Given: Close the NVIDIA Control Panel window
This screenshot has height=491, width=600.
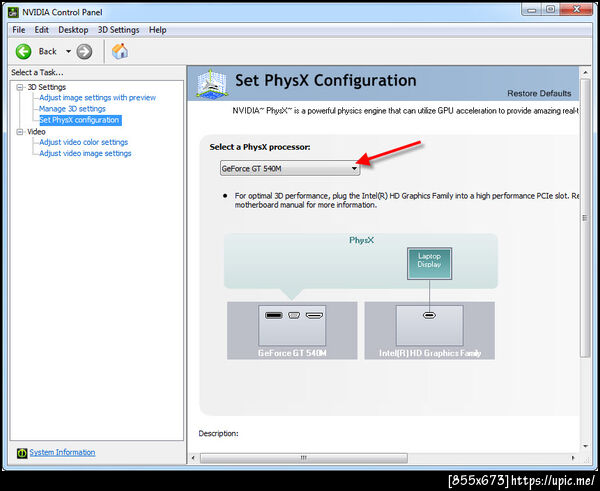Looking at the screenshot, I should 576,10.
